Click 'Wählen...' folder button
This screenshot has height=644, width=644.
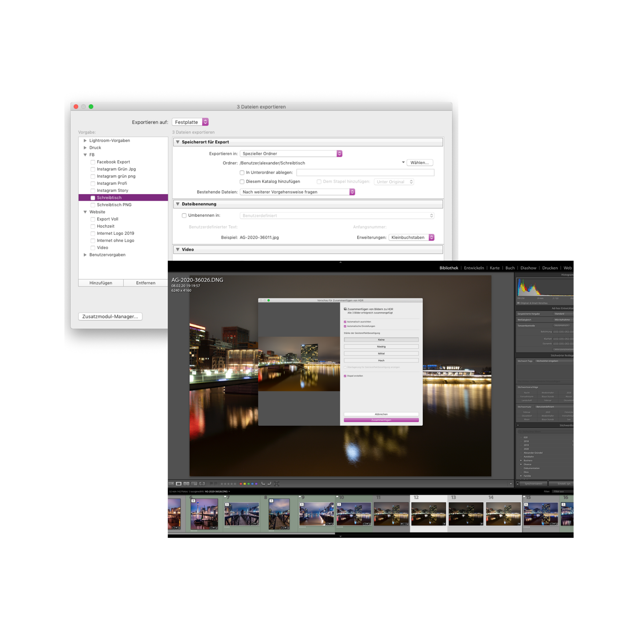pos(420,163)
